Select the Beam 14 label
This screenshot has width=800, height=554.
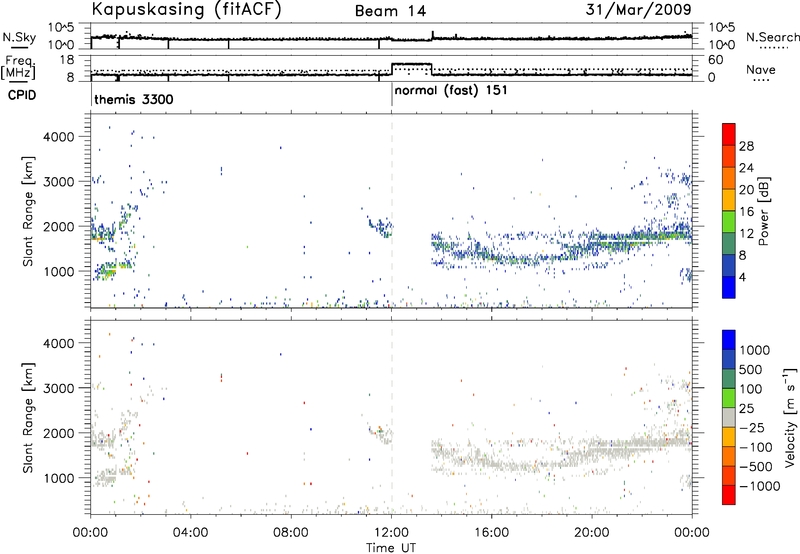pos(390,11)
